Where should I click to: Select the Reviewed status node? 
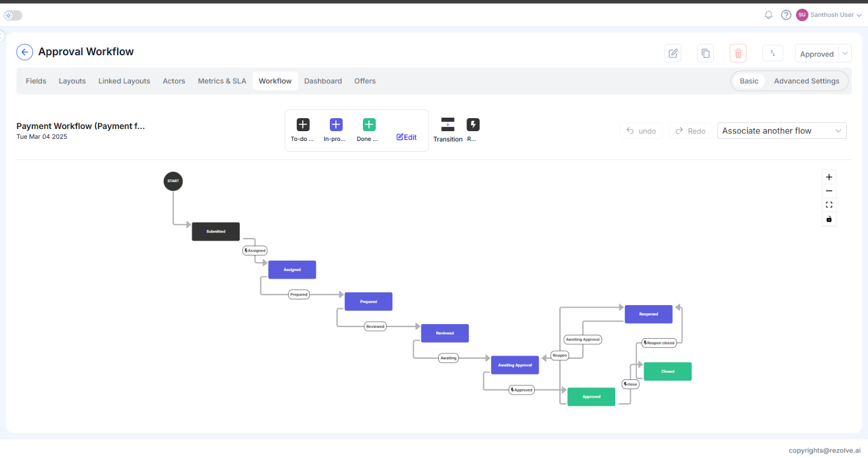tap(445, 333)
